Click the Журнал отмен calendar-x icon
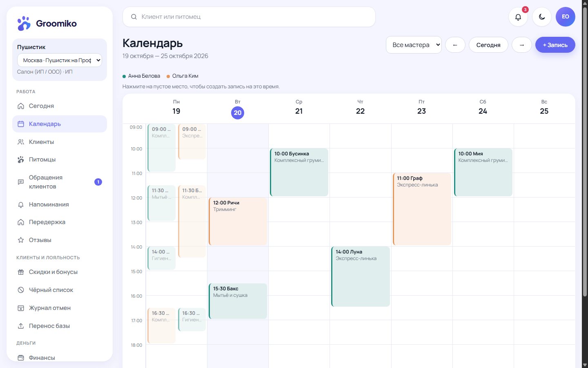Image resolution: width=588 pixels, height=368 pixels. click(21, 308)
